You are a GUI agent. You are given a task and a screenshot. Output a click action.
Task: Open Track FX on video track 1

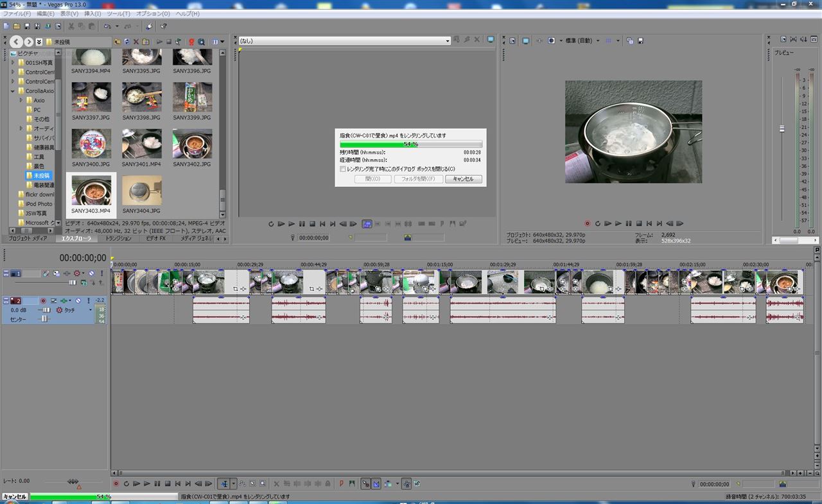(67, 274)
